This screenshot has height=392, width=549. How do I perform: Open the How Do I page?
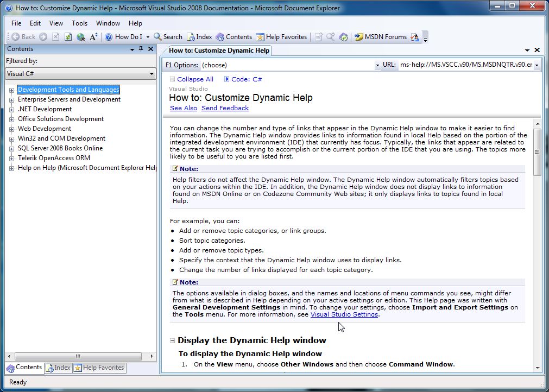point(124,37)
